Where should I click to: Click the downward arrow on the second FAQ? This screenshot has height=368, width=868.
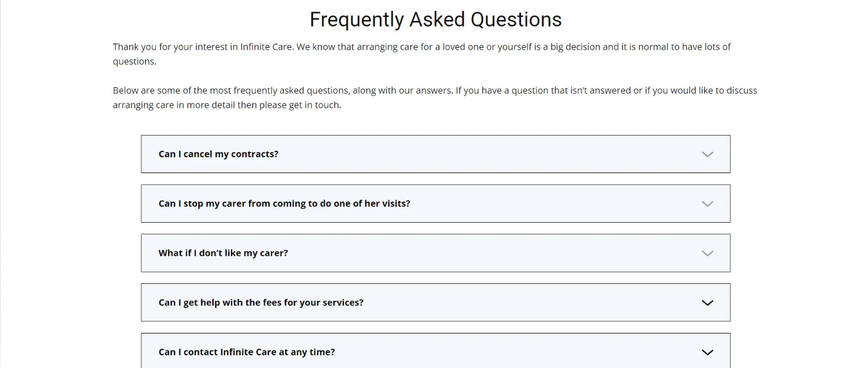click(x=707, y=204)
